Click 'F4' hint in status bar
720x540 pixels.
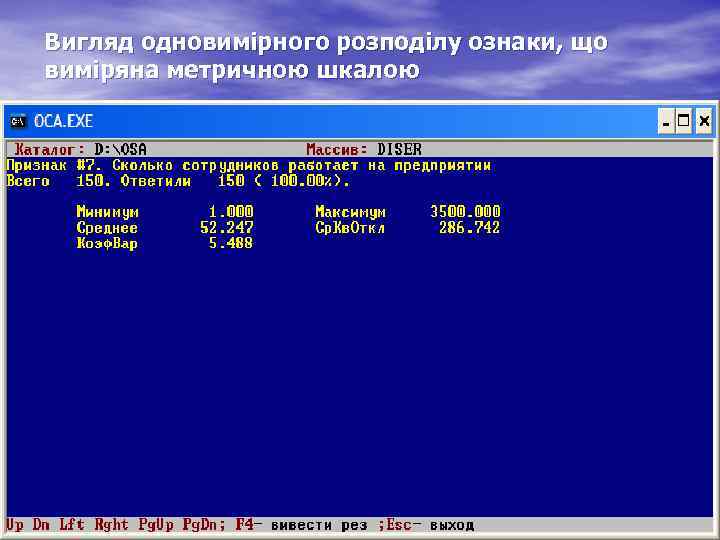coord(244,524)
